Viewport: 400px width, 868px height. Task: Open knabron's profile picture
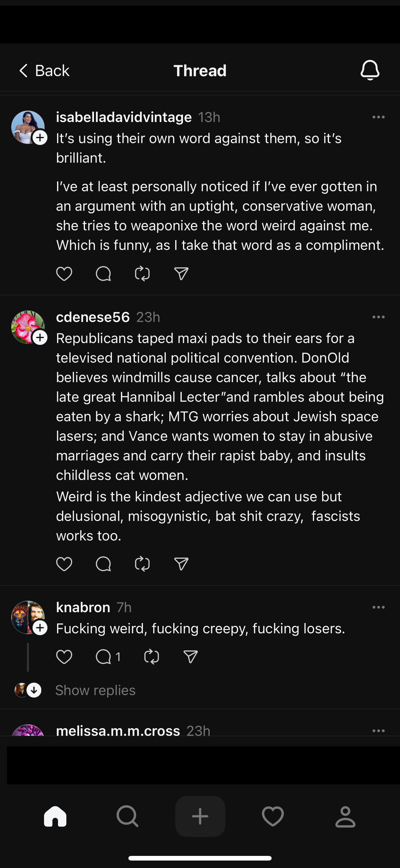[x=26, y=617]
